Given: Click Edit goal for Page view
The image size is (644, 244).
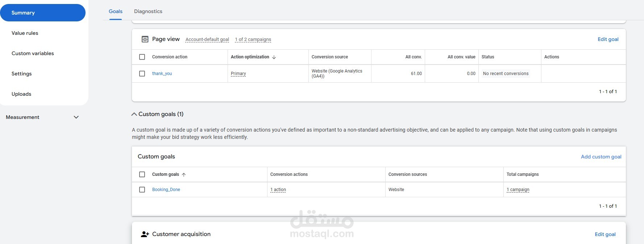Looking at the screenshot, I should pyautogui.click(x=608, y=39).
